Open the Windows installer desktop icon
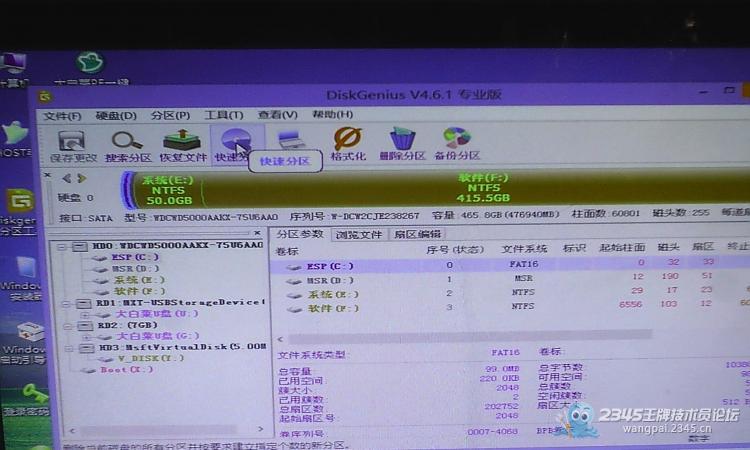The height and width of the screenshot is (450, 750). 21,278
